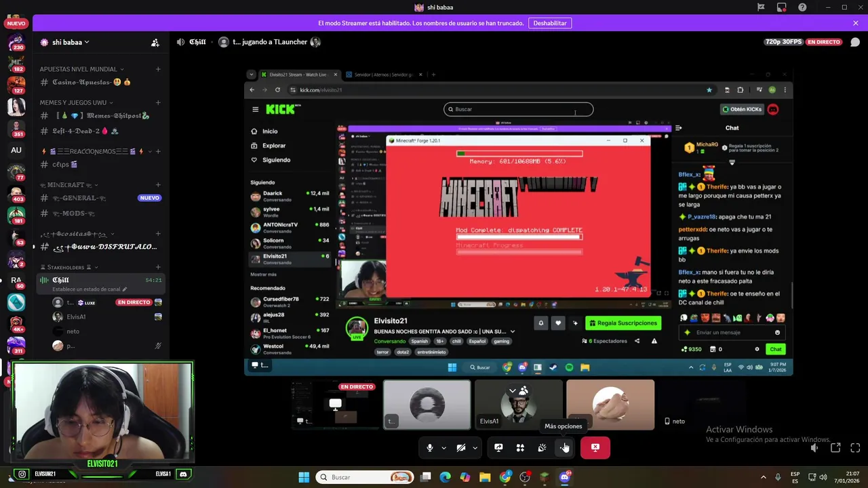Open Discord inbox icon in title bar

pos(782,7)
